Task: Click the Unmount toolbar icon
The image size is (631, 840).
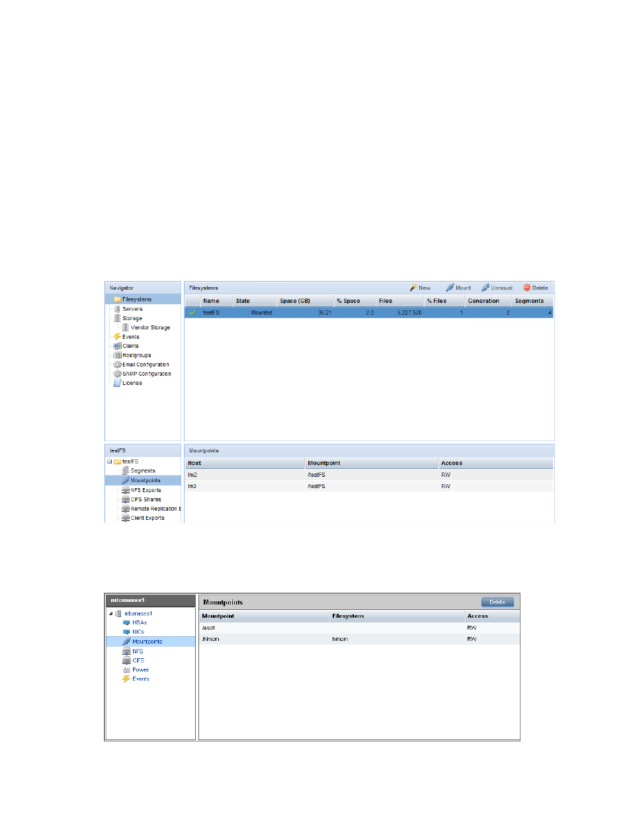Action: (x=485, y=288)
